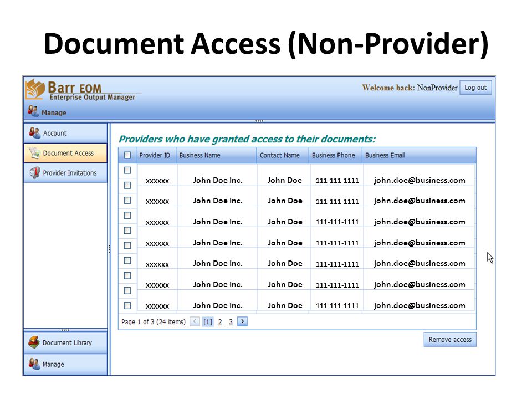Check the first checkbox below the header checkbox
This screenshot has height=399, width=532.
(127, 170)
